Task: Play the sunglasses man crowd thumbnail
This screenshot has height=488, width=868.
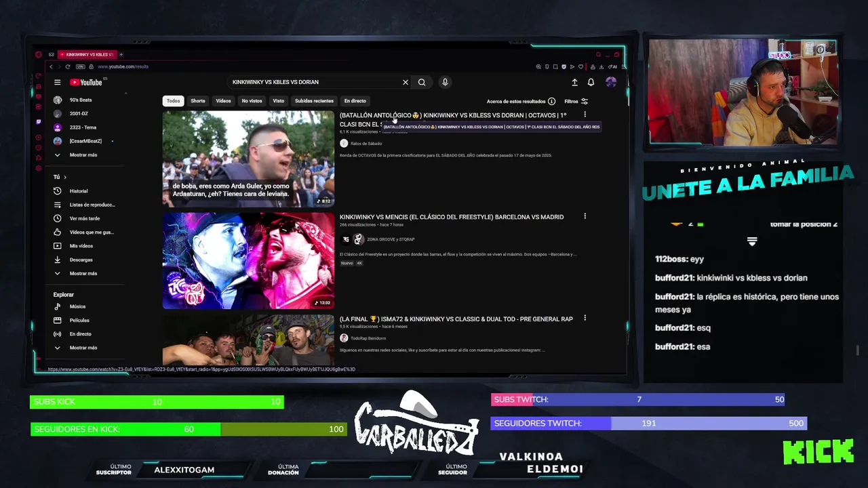Action: tap(248, 159)
